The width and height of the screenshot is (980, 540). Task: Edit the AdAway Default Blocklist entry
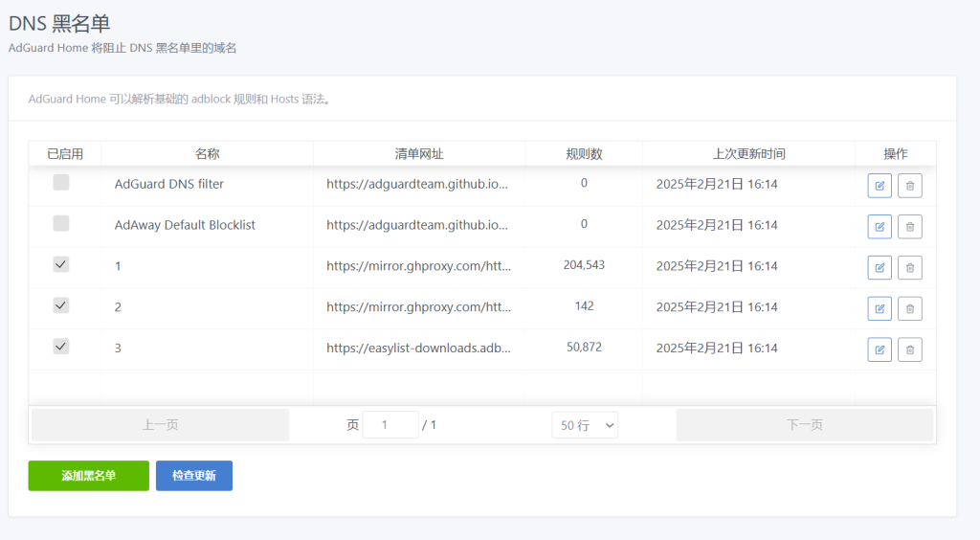click(880, 227)
